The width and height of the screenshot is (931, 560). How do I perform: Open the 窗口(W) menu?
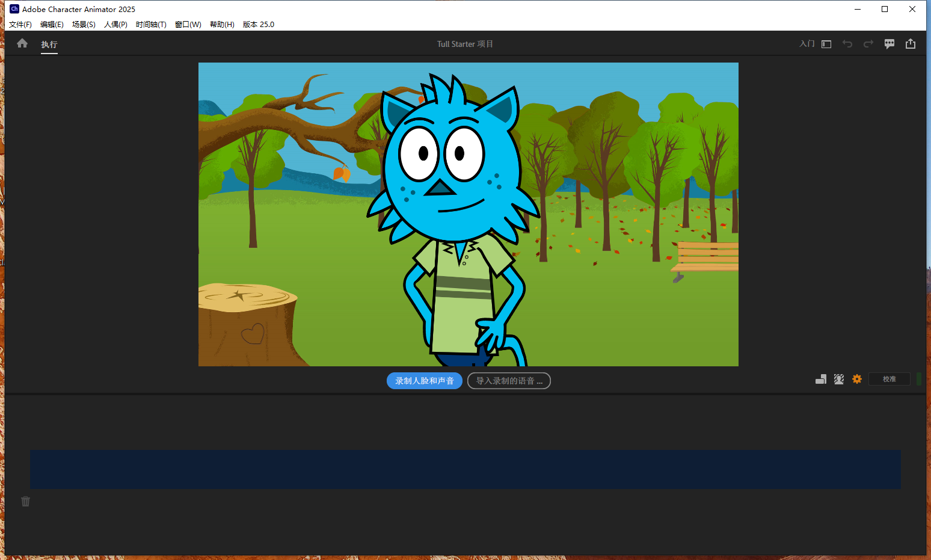pyautogui.click(x=188, y=24)
